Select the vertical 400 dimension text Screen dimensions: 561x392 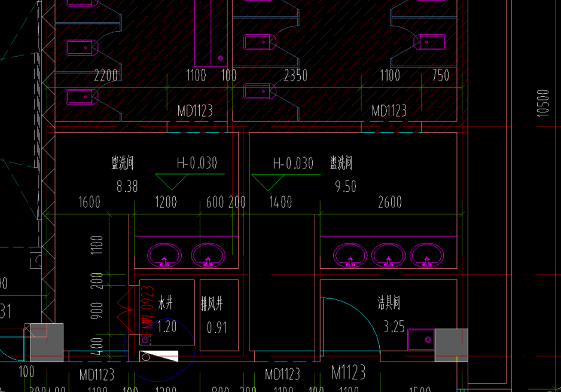pos(97,346)
